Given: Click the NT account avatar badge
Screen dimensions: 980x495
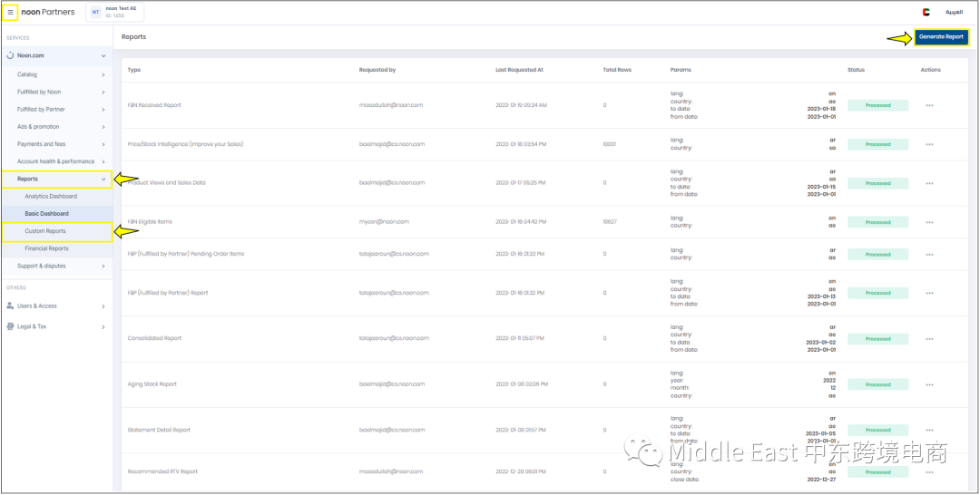Looking at the screenshot, I should click(95, 12).
